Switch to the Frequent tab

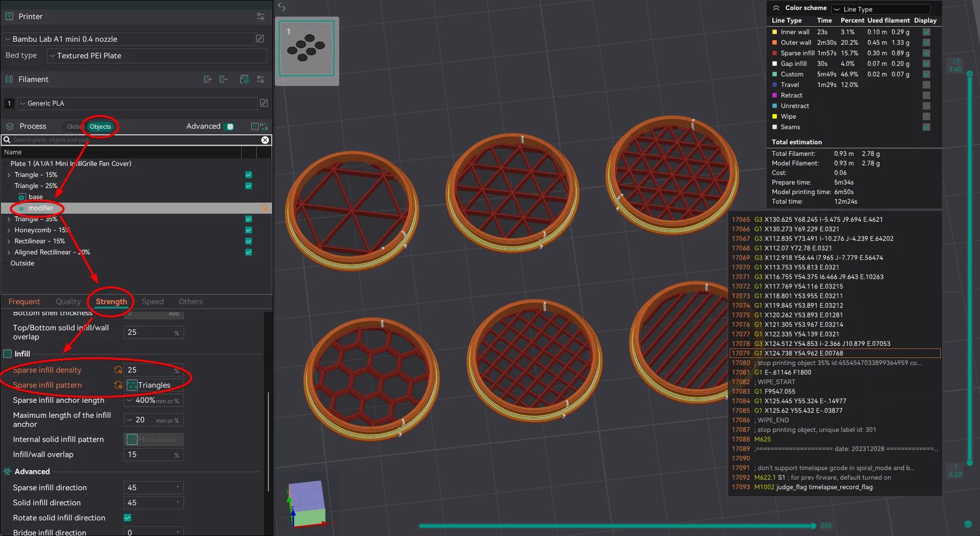click(24, 302)
